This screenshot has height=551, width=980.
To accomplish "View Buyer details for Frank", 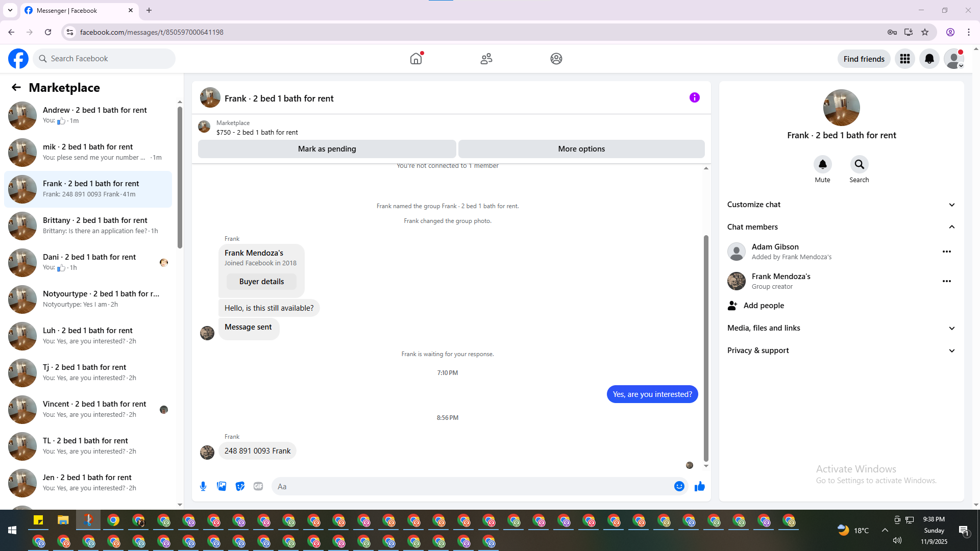I will click(x=261, y=282).
